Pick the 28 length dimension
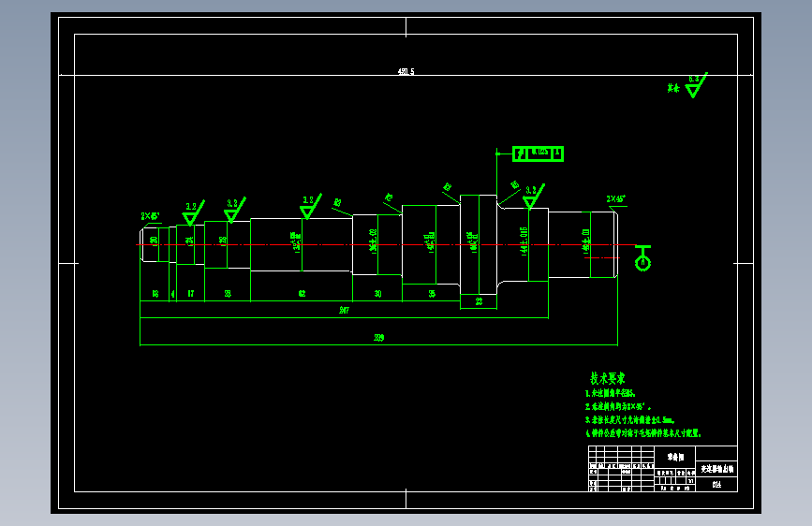 tap(228, 294)
